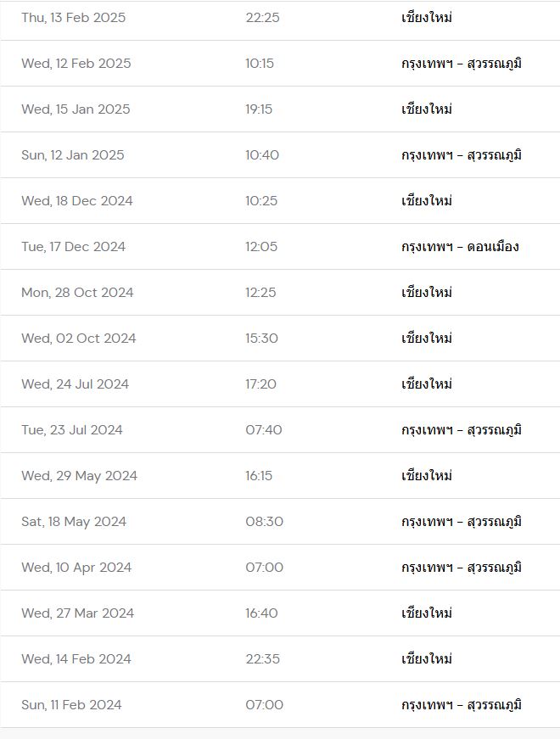Click เชียงใหม่ on the 13 Feb 2025 row
560x739 pixels.
(427, 18)
